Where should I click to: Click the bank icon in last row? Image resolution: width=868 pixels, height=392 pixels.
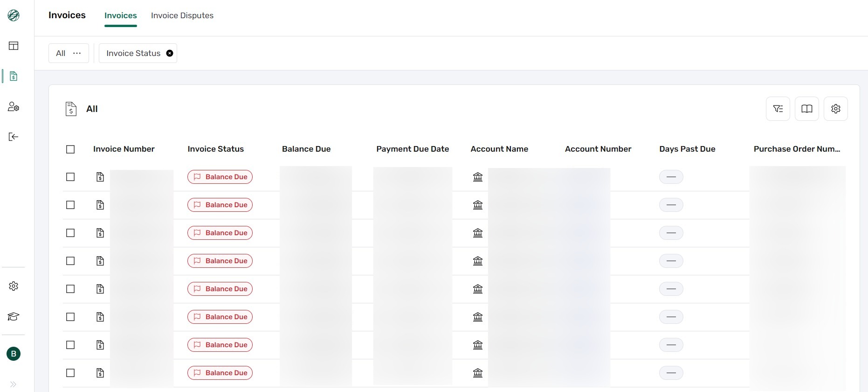coord(478,373)
